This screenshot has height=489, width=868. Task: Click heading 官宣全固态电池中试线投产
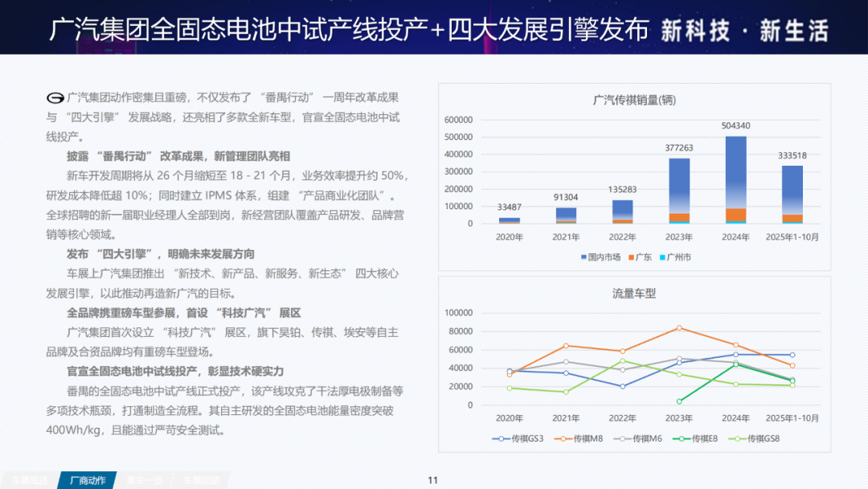tap(175, 372)
